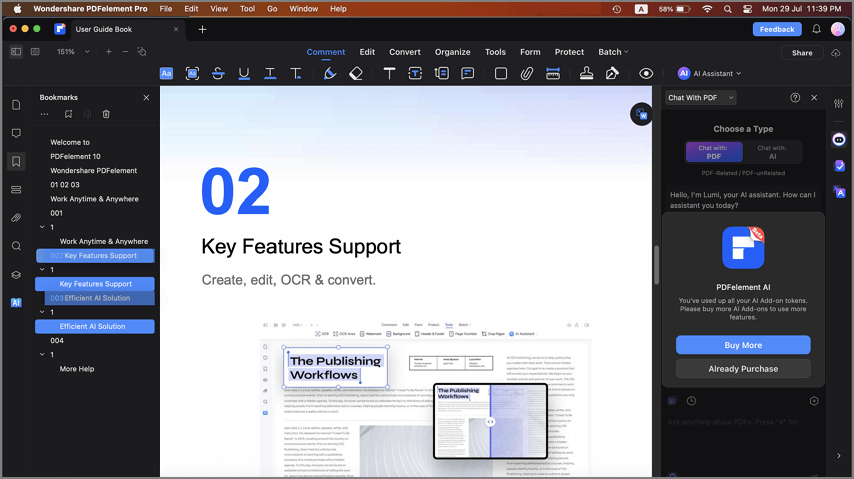Screen dimensions: 854x479
Task: Open Layers panel in left sidebar
Action: [x=16, y=275]
